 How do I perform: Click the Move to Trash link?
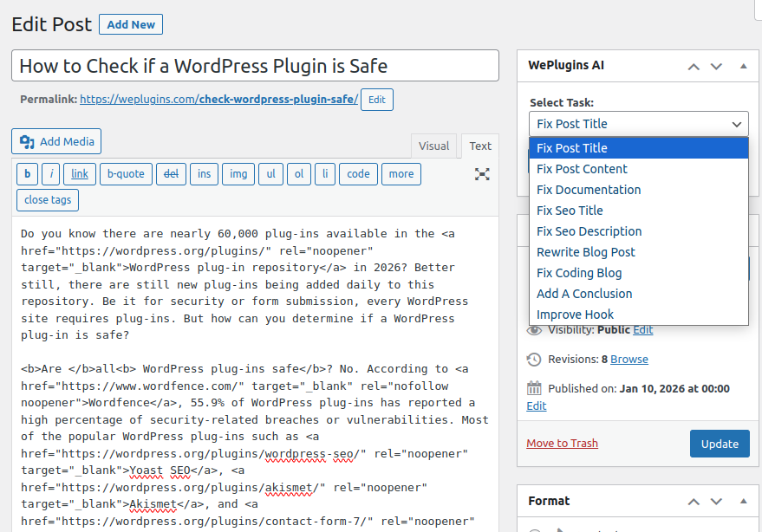562,444
